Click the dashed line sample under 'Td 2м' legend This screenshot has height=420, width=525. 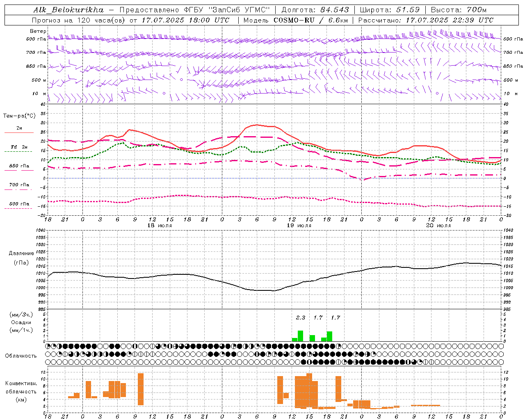click(x=18, y=151)
